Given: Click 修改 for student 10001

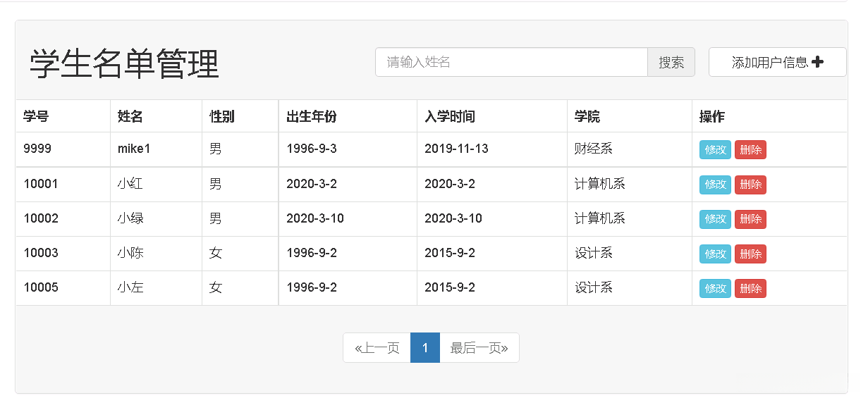Looking at the screenshot, I should pos(715,185).
